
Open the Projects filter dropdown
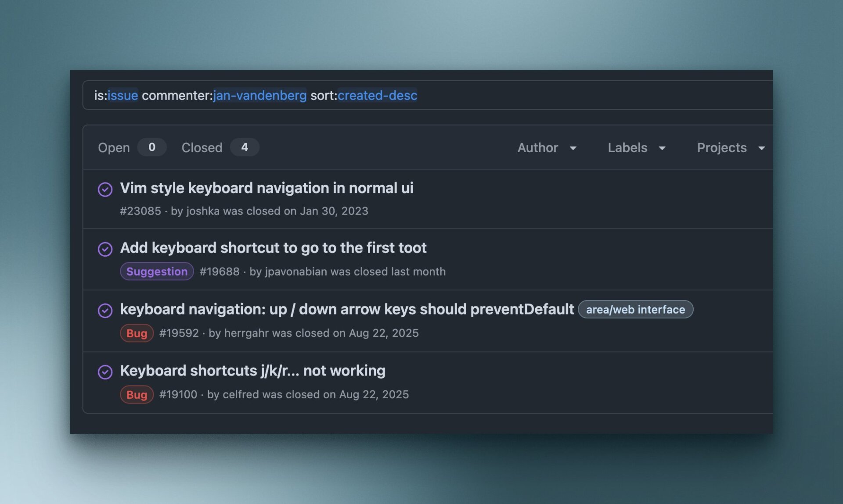click(x=729, y=148)
